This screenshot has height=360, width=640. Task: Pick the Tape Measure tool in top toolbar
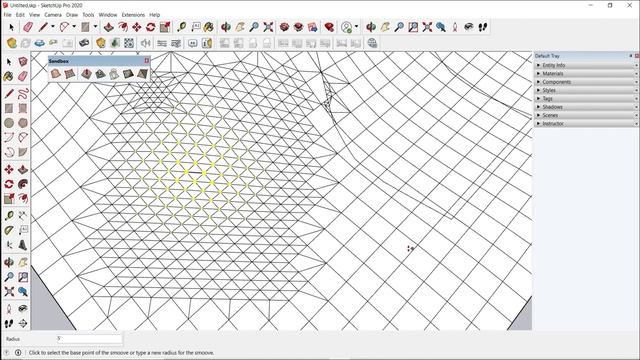click(182, 27)
